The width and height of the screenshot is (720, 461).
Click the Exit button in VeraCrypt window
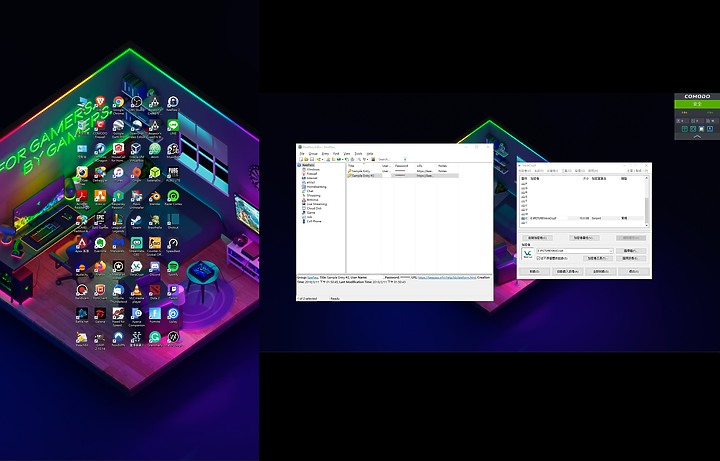coord(634,271)
